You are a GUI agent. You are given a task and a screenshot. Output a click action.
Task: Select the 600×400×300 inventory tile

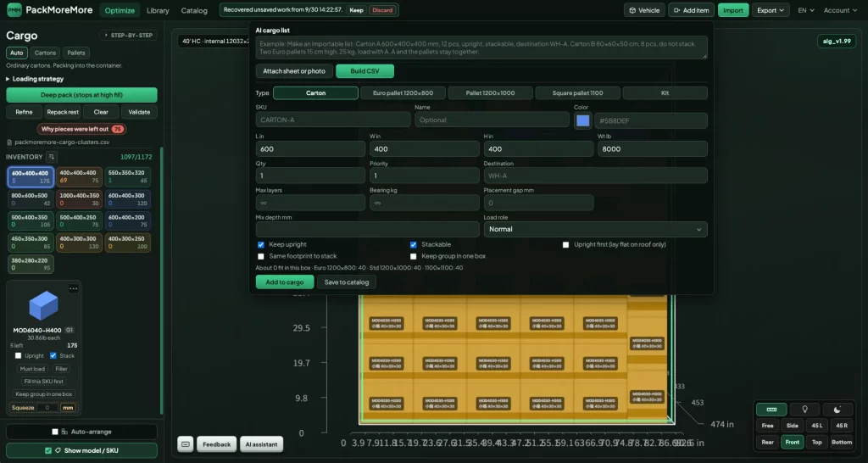click(x=127, y=199)
